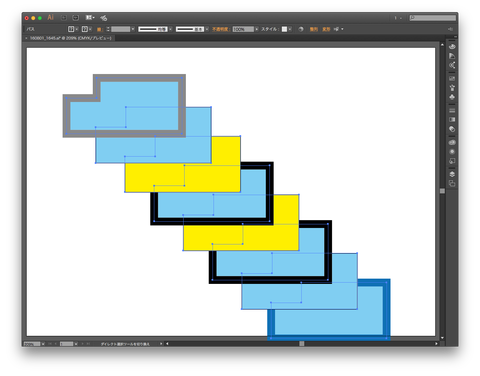This screenshot has height=376, width=480.
Task: Open the graphic style dropdown arrow
Action: 290,29
